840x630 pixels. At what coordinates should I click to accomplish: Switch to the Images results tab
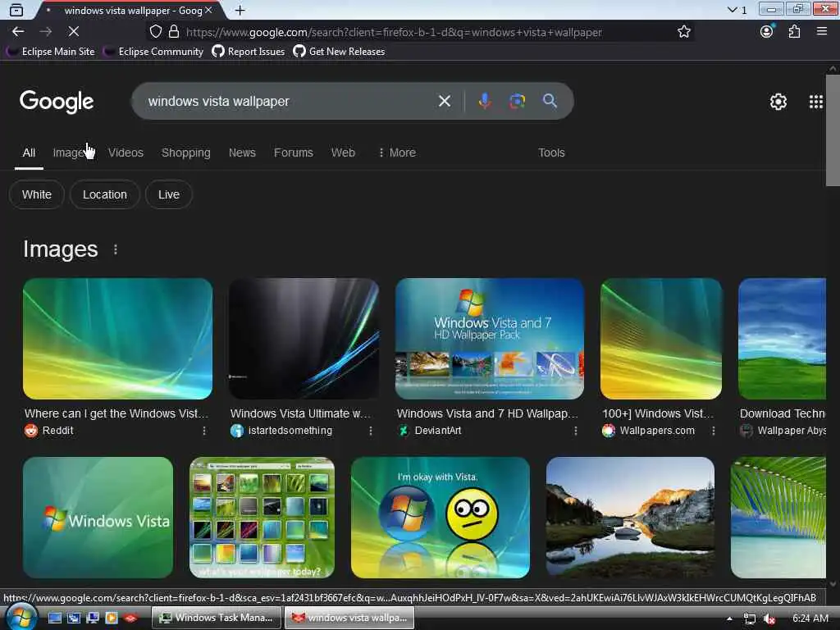(69, 153)
